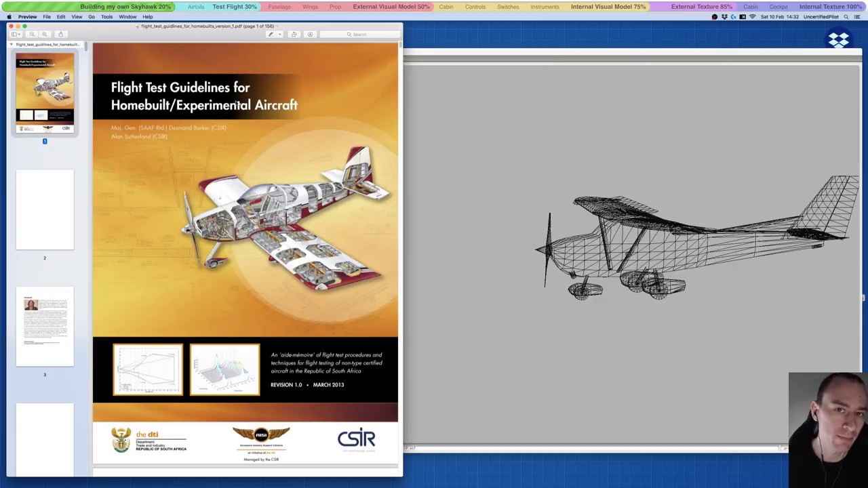Open the File menu
Image resolution: width=868 pixels, height=488 pixels.
(x=47, y=16)
